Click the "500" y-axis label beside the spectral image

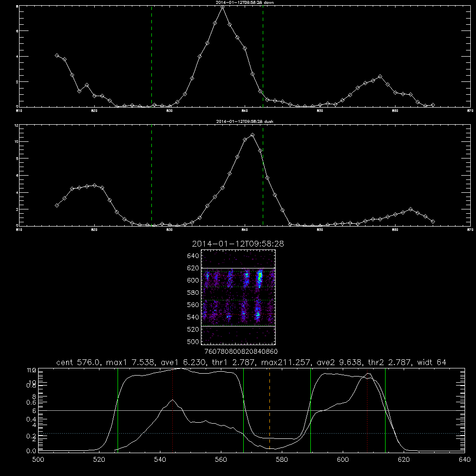pos(193,341)
